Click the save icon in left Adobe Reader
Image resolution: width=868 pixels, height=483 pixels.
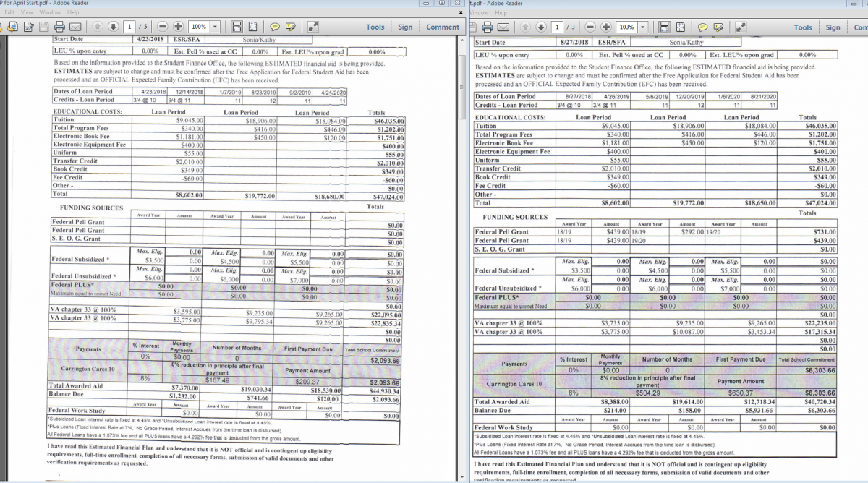pos(46,27)
